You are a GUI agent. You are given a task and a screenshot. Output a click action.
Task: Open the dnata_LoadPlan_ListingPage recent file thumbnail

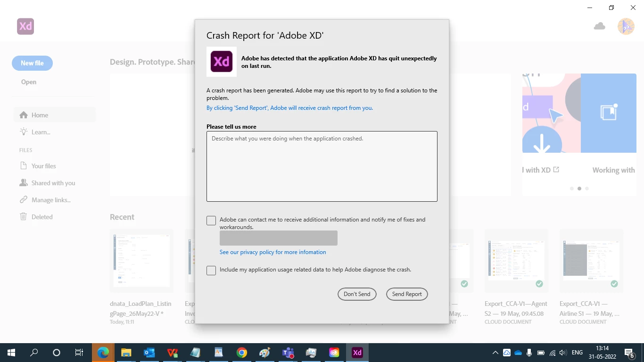(141, 261)
